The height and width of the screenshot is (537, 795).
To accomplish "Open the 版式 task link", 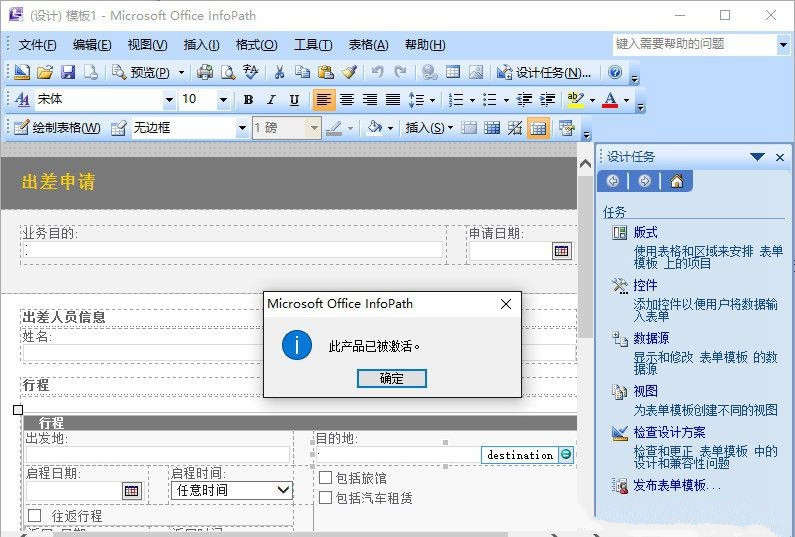I will coord(645,233).
